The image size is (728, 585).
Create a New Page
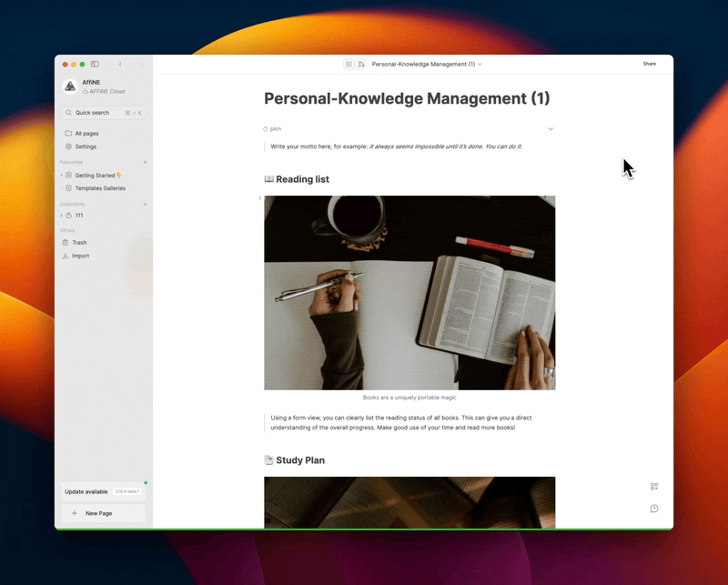[104, 513]
